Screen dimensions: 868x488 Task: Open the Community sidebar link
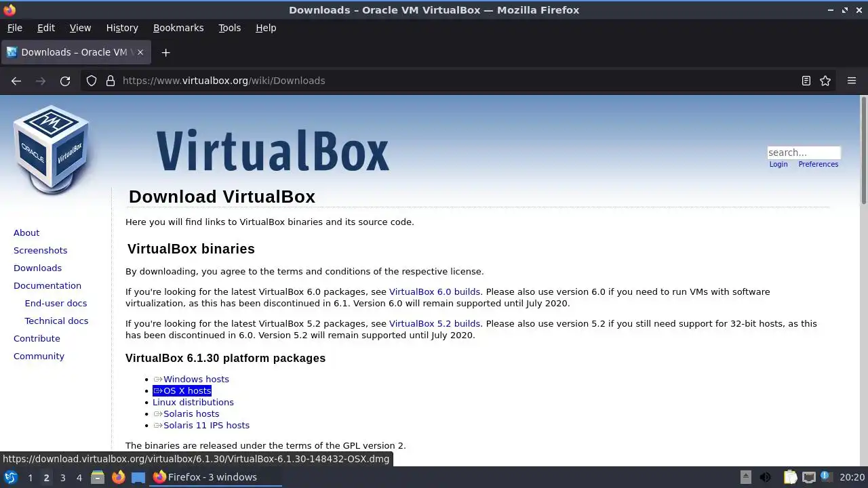coord(39,356)
